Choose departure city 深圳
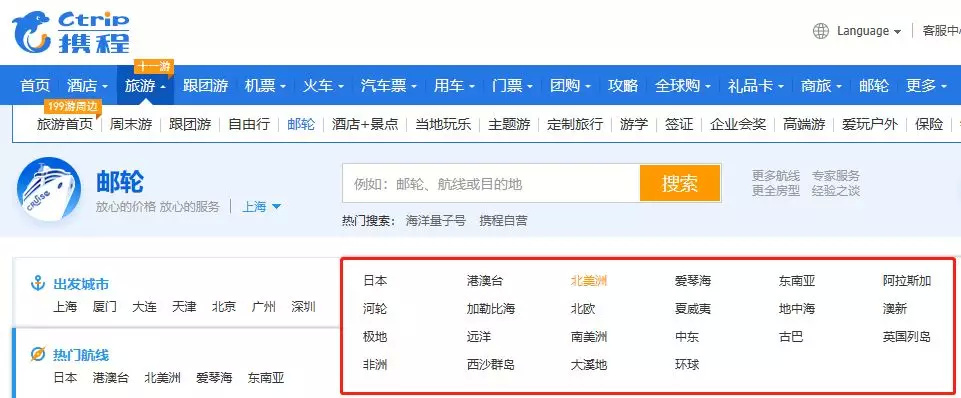 click(303, 307)
